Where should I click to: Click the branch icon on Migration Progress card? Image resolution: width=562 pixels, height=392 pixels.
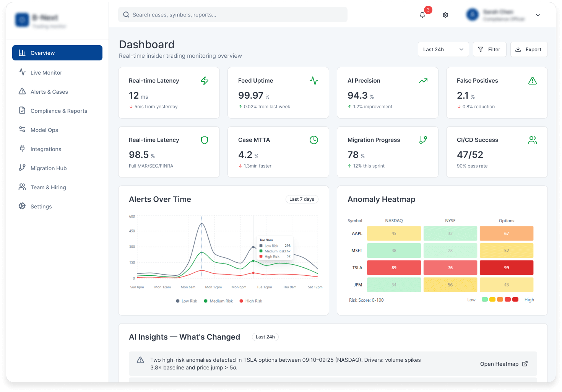point(423,140)
